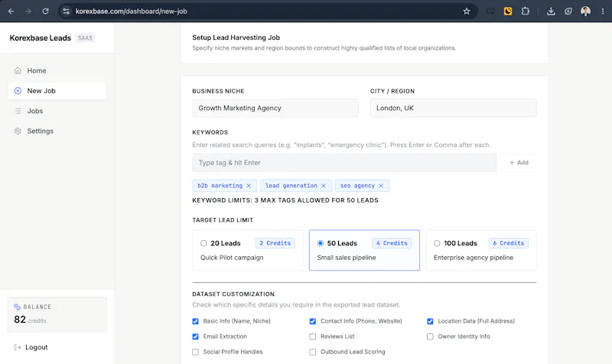This screenshot has height=364, width=612.
Task: Click the Logout arrow icon
Action: [18, 347]
